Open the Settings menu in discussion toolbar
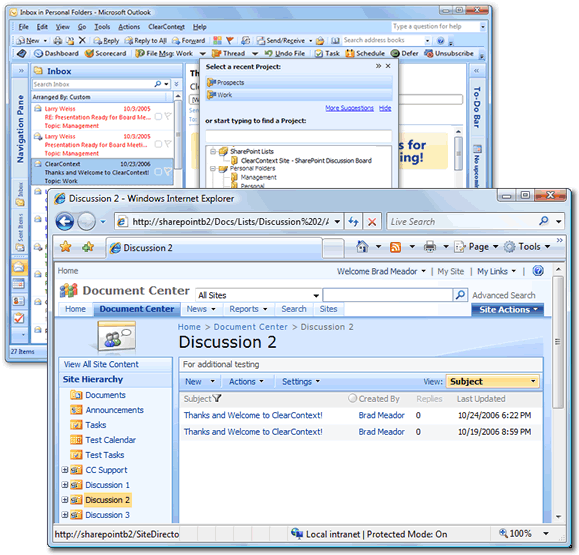 click(x=301, y=381)
